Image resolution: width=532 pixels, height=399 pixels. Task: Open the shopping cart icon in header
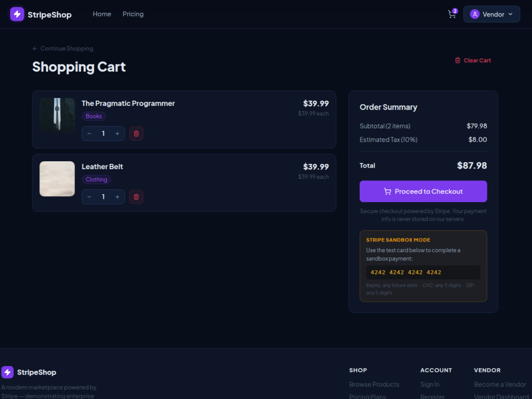452,14
